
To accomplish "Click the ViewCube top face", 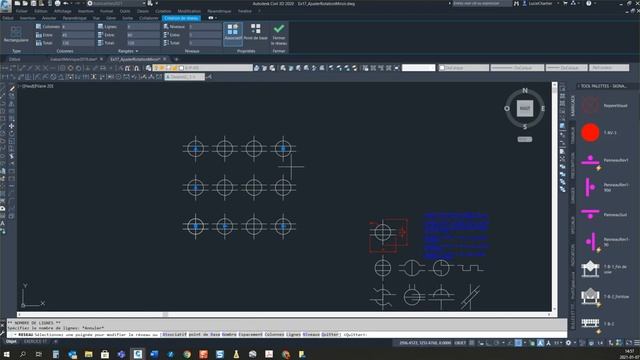I will tap(524, 108).
